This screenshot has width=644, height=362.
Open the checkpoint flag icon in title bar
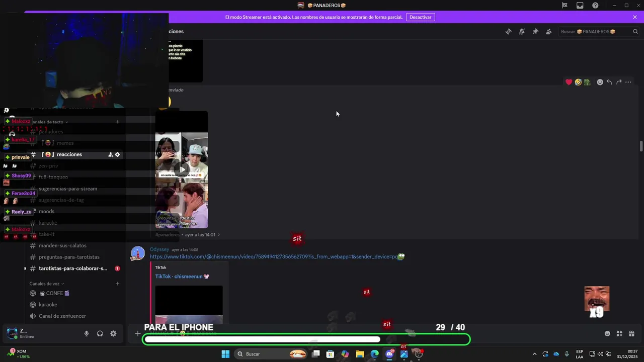565,5
